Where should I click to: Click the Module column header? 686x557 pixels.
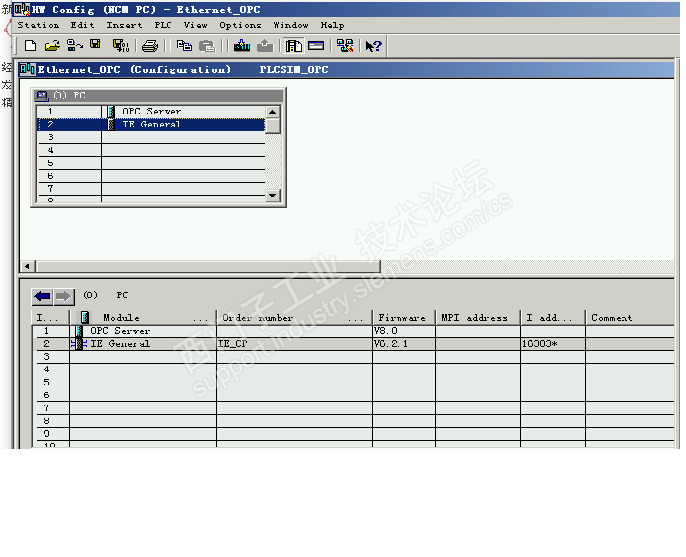click(x=143, y=318)
